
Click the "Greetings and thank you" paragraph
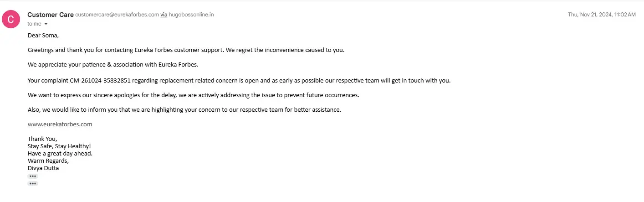(186, 50)
